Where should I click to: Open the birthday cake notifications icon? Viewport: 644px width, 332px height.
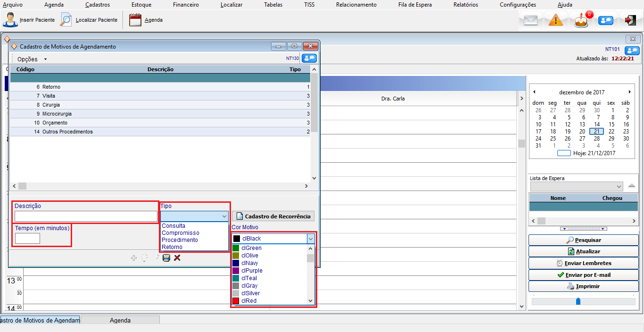coord(581,21)
